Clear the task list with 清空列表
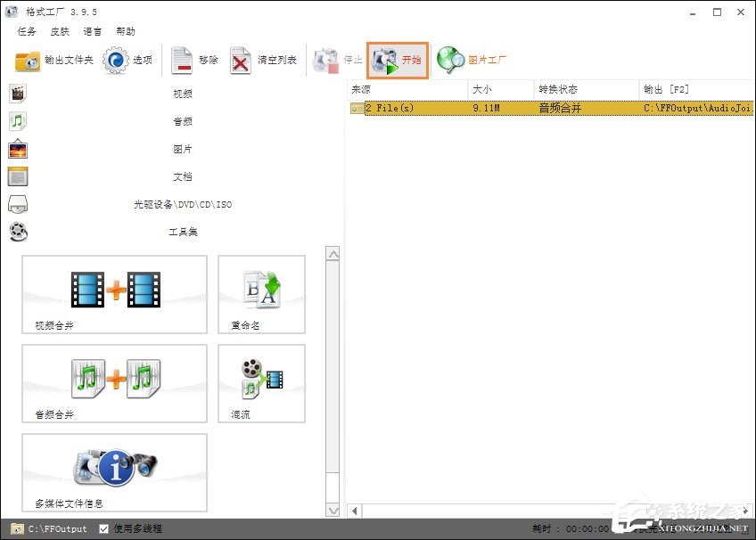756x540 pixels. [x=263, y=61]
